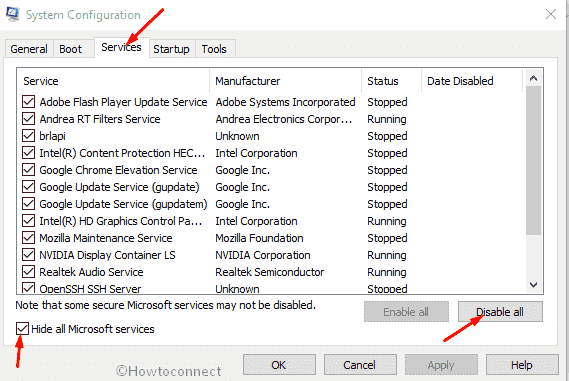Uncheck Google Chrome Elevation Service

click(28, 170)
